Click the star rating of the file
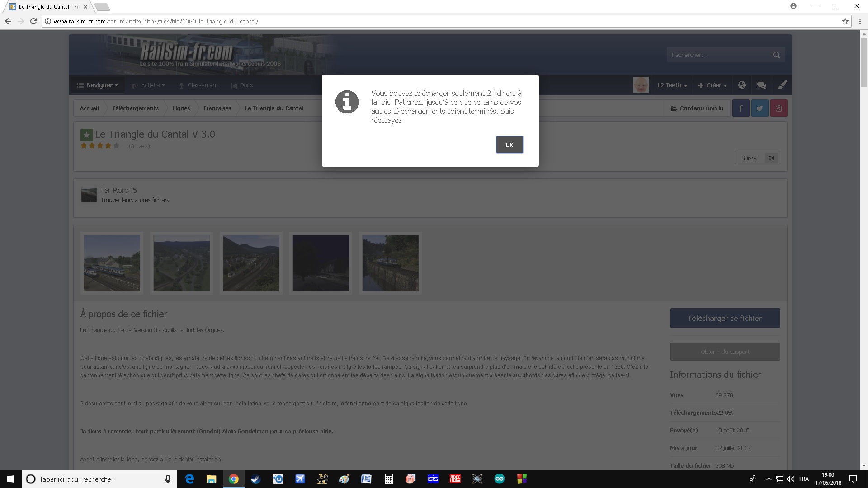868x488 pixels. [x=100, y=146]
